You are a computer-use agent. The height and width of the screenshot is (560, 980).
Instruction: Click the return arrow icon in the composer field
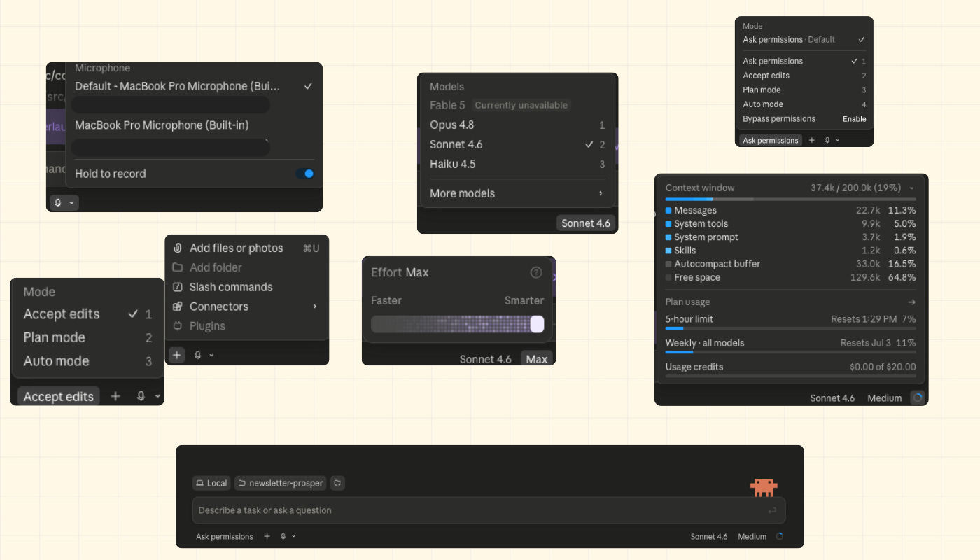[x=772, y=510]
